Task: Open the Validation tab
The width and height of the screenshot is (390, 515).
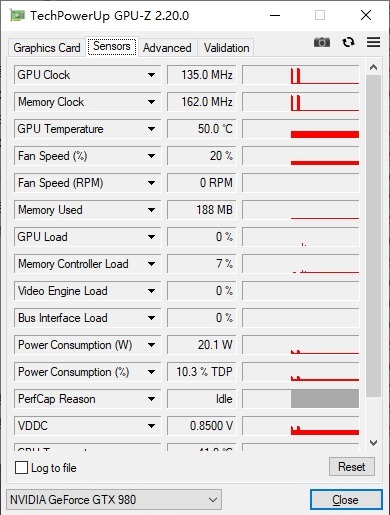Action: (x=226, y=48)
